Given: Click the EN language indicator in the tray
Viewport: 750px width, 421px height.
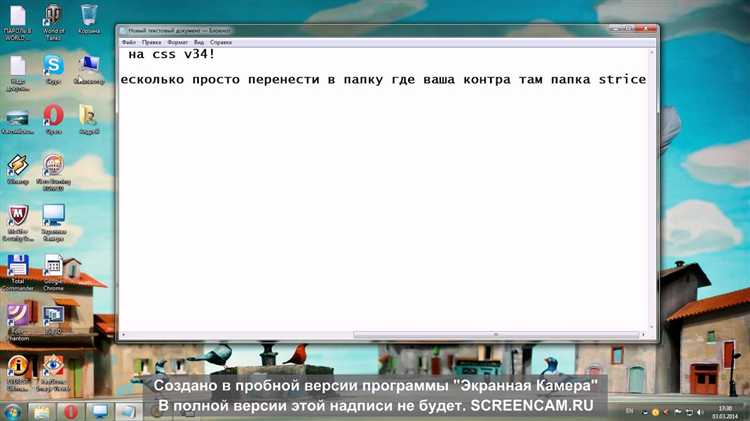Looking at the screenshot, I should tap(629, 411).
